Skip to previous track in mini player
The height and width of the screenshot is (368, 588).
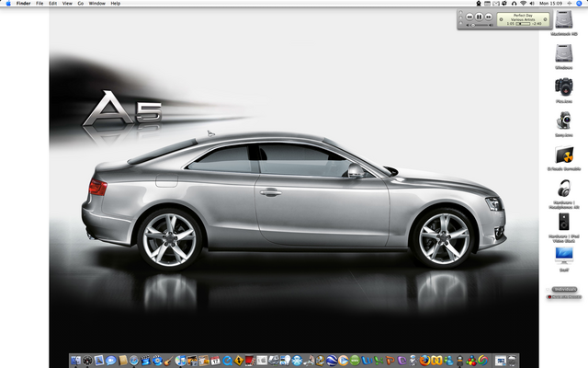[x=469, y=17]
